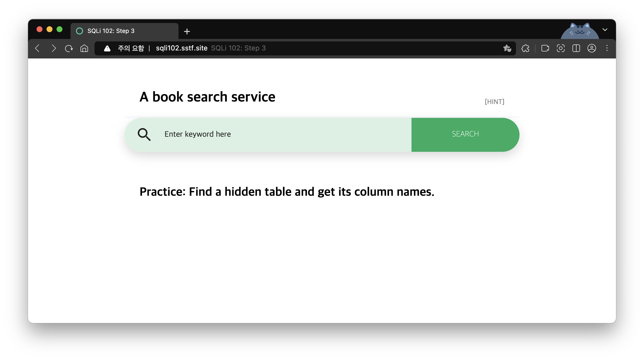Click the browser back arrow
Screen dimensions: 644x360
37,48
